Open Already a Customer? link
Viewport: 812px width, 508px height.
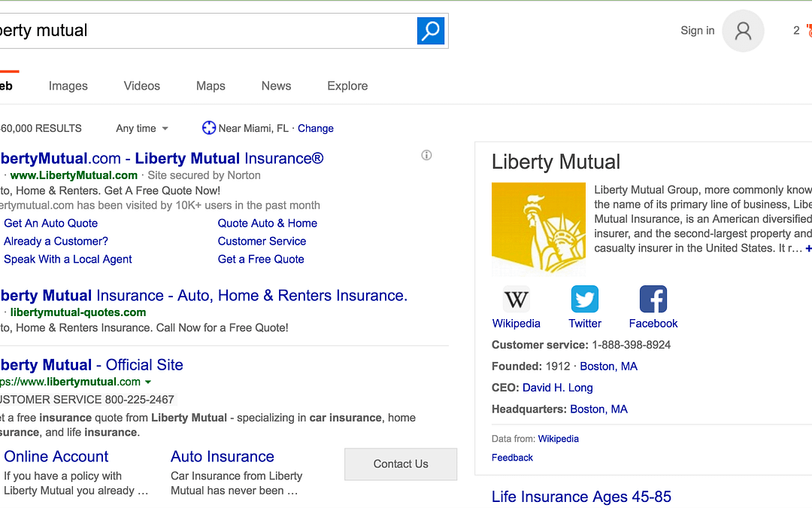[x=56, y=242]
